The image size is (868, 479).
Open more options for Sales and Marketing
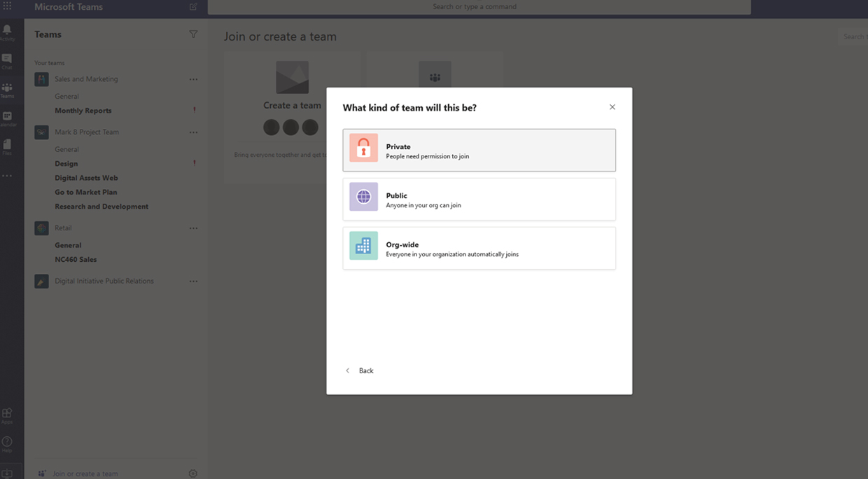click(x=193, y=79)
